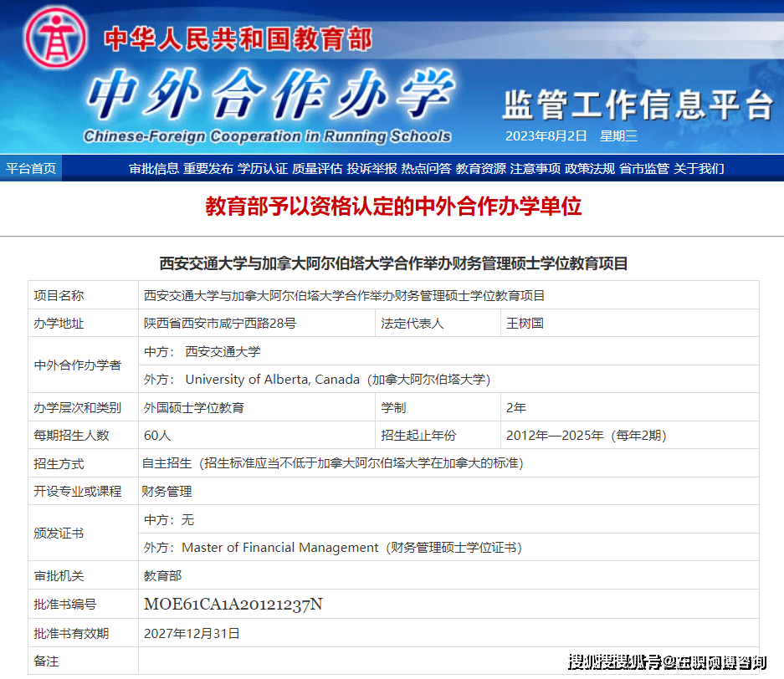The image size is (784, 679).
Task: Open the 平台首页 home tab
Action: tap(31, 168)
